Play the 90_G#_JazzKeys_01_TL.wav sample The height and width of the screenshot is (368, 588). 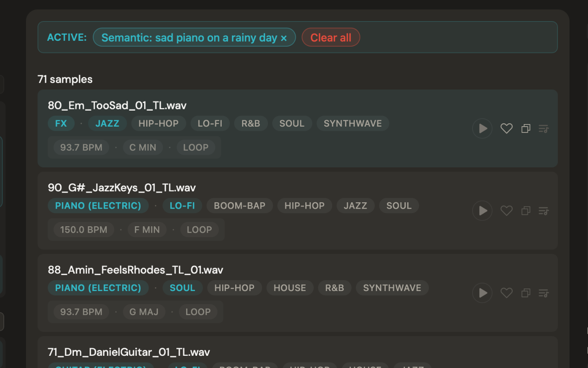482,211
